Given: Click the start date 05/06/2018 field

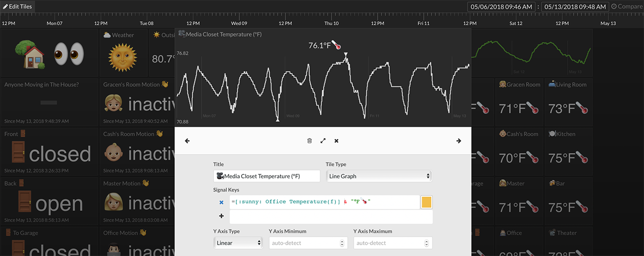Looking at the screenshot, I should click(501, 6).
